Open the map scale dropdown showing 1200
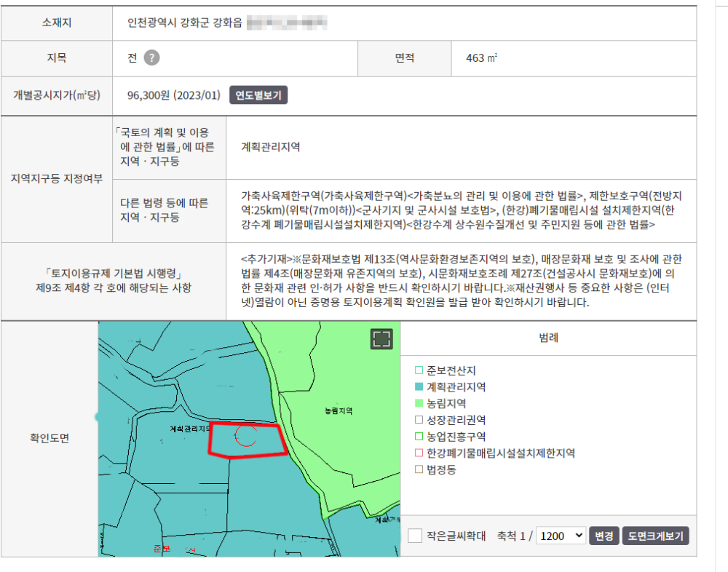This screenshot has height=572, width=728. point(561,536)
